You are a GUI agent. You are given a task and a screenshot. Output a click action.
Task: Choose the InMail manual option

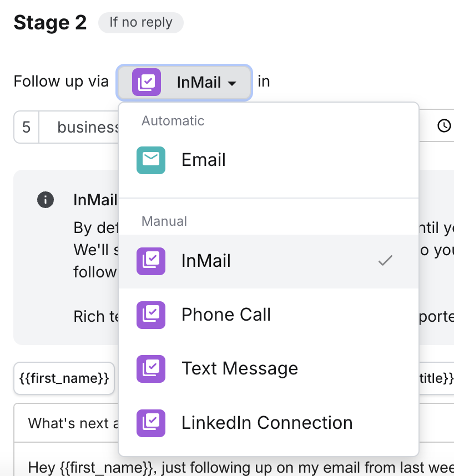point(269,261)
